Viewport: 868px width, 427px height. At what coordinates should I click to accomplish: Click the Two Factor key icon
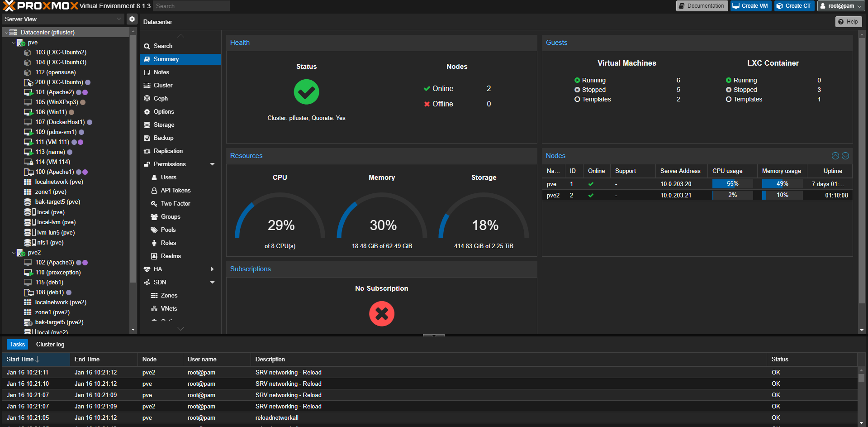pyautogui.click(x=154, y=204)
